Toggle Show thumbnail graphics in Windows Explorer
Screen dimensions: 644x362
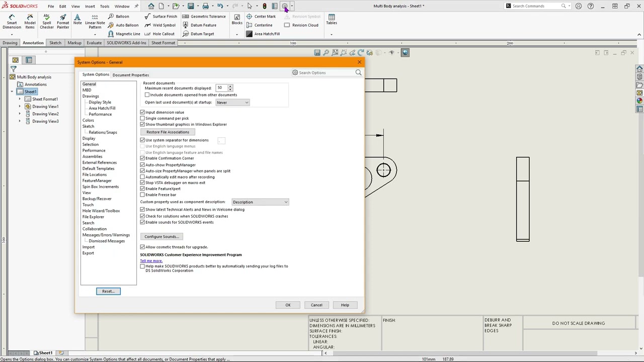pos(142,124)
